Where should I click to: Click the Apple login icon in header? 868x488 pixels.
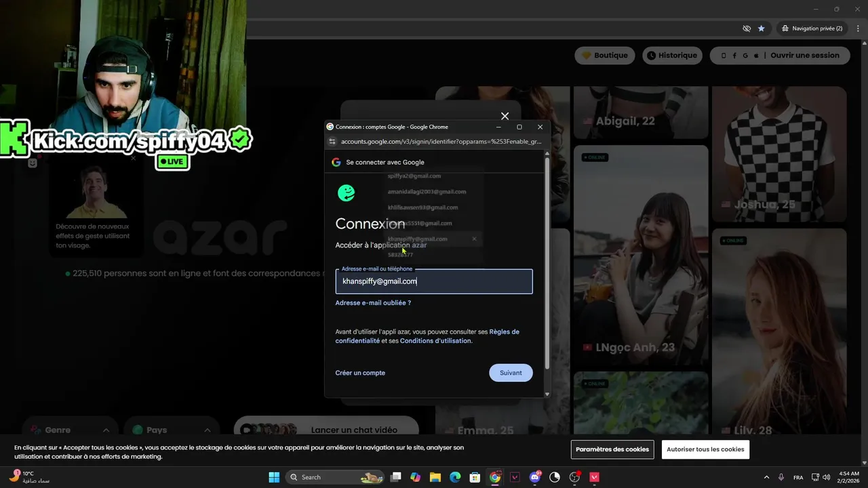tap(756, 56)
